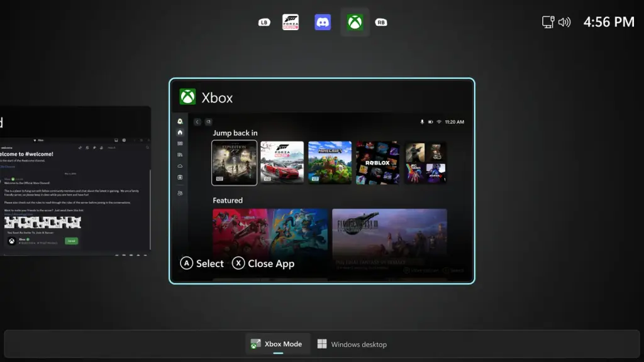The image size is (644, 362).
Task: Select the Expedition 33 game tile
Action: [234, 163]
